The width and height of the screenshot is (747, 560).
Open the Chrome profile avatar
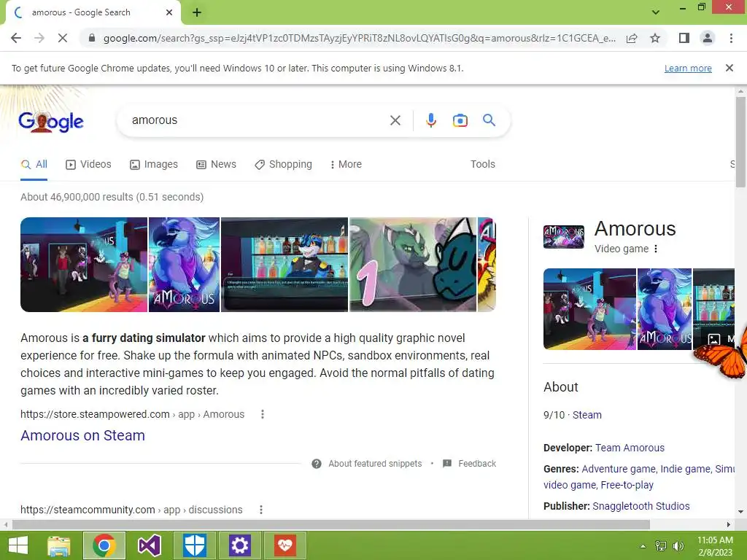point(708,38)
